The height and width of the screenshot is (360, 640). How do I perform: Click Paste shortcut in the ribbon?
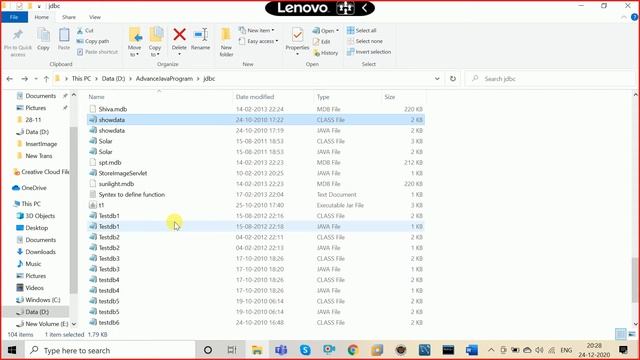[x=98, y=52]
